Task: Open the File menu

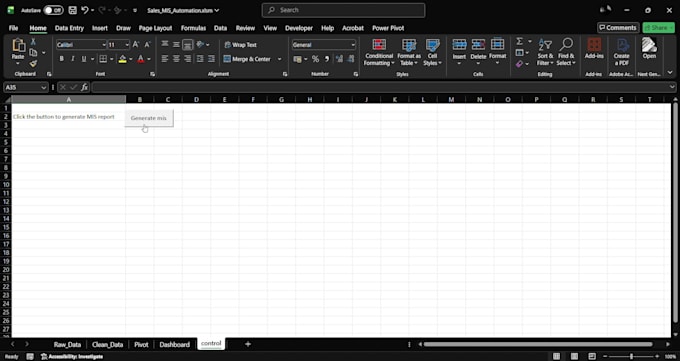Action: (x=13, y=28)
